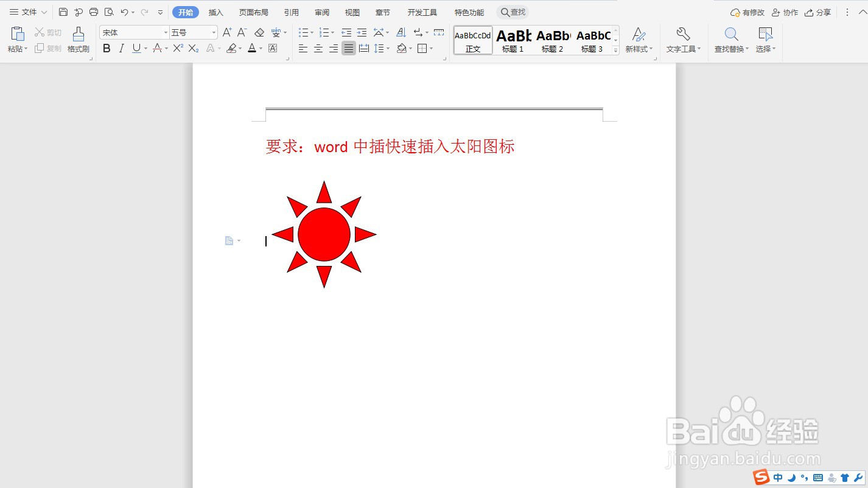Set paragraph to right alignment
868x488 pixels.
coord(333,48)
